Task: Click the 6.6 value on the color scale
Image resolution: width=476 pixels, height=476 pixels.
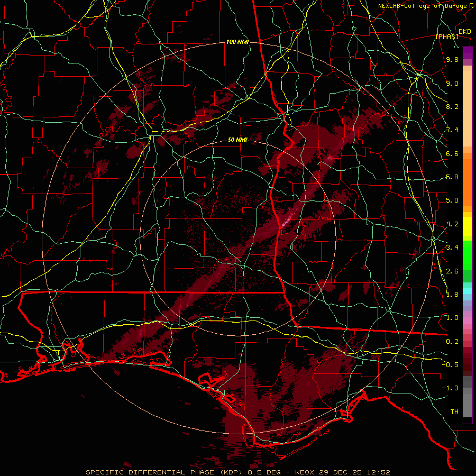Action: pos(452,154)
